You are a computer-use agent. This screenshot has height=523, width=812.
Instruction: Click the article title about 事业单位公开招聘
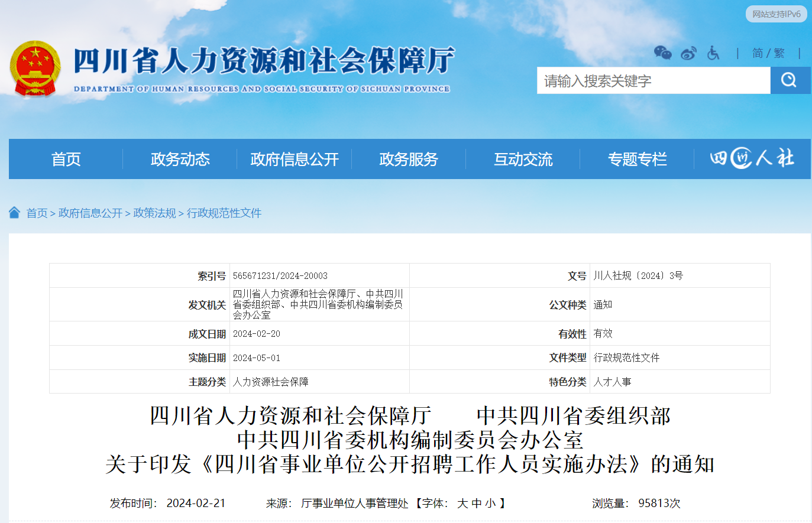coord(410,464)
